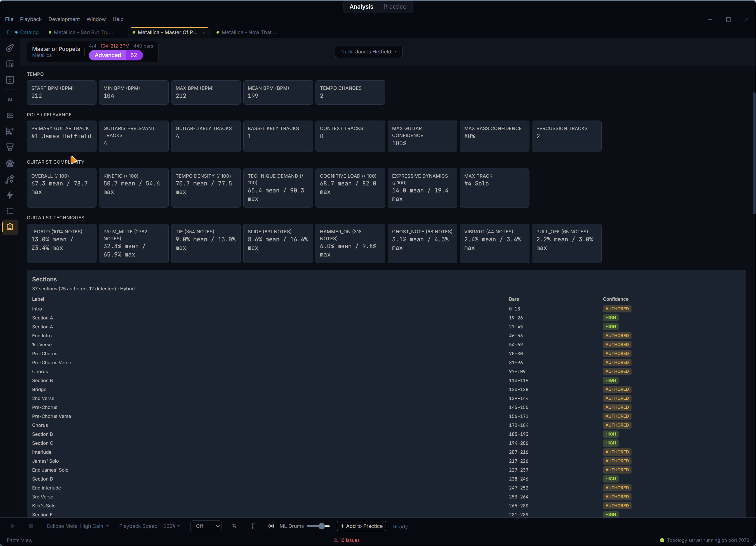This screenshot has height=546, width=756.
Task: Open the radar chart sidebar panel
Action: coord(10,163)
